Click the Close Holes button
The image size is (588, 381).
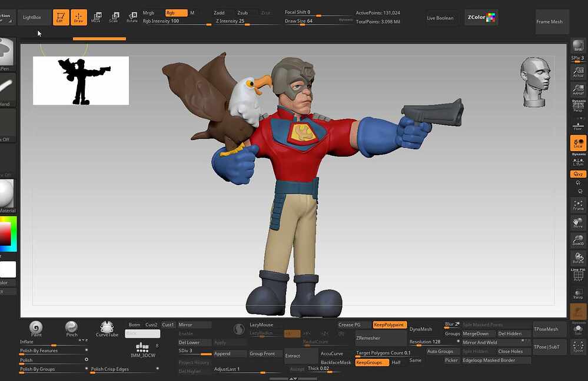[514, 352]
